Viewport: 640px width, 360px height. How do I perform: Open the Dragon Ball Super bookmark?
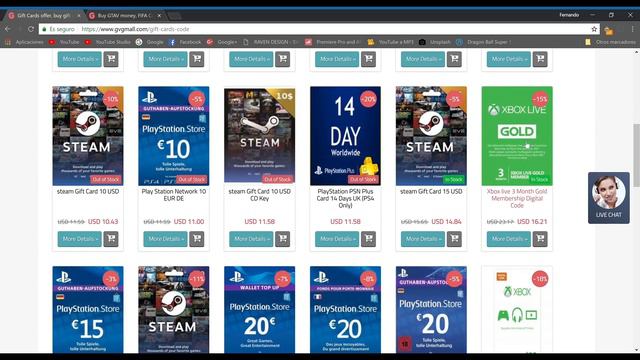tap(484, 42)
